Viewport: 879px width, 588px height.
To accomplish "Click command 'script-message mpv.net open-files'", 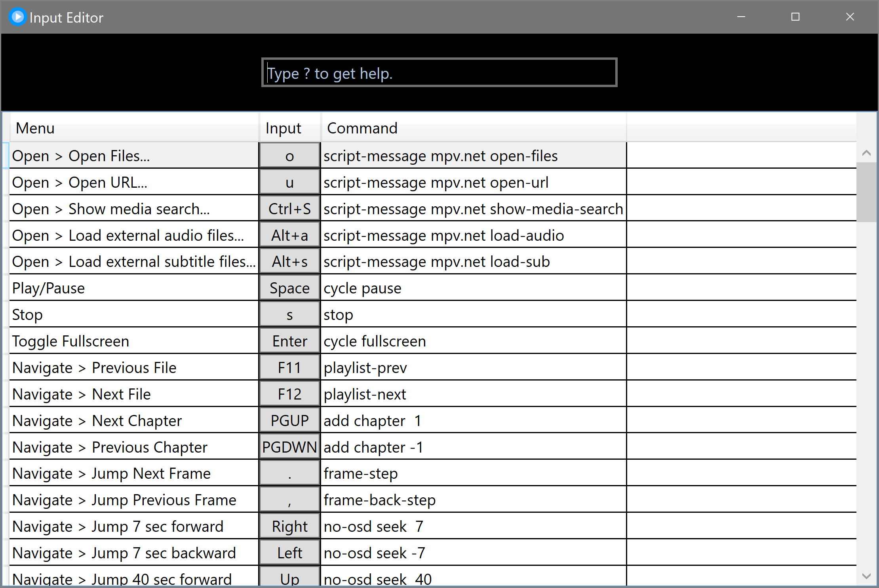I will coord(474,156).
